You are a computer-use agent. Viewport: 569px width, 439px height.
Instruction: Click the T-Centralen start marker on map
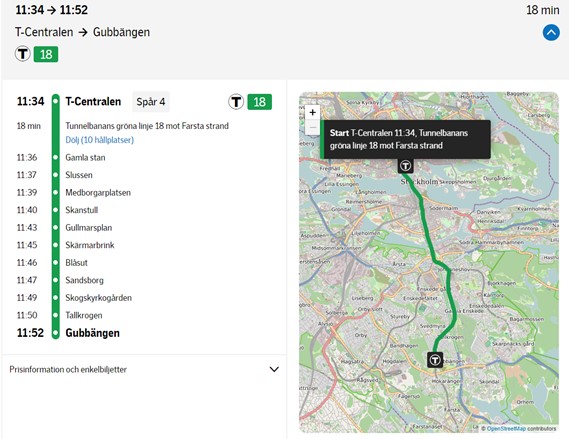pyautogui.click(x=405, y=166)
